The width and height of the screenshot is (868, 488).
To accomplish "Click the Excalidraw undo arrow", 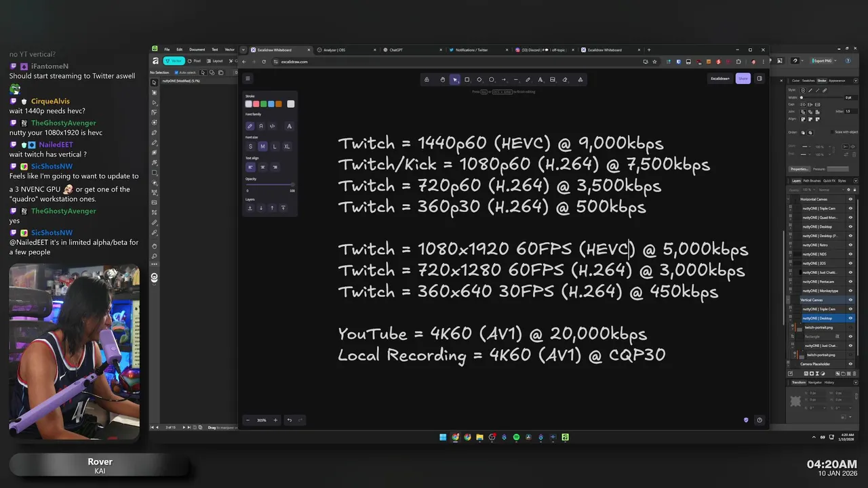I will coord(290,420).
